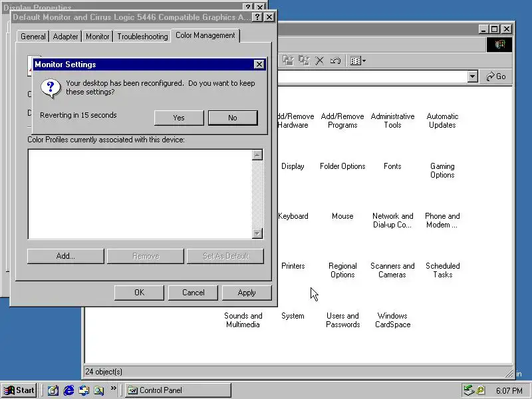
Task: Open Outlook Express from quick launch
Action: 84,390
